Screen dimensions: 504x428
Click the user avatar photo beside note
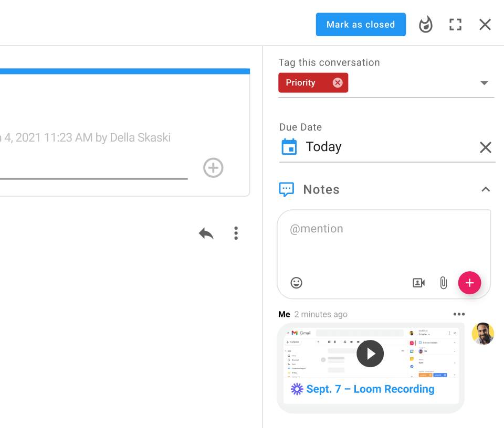click(x=483, y=334)
